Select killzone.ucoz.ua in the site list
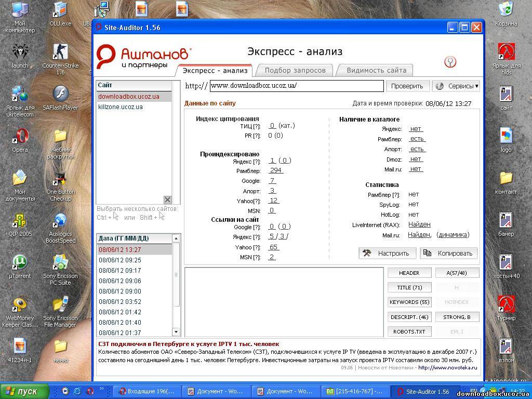This screenshot has width=532, height=399. [x=134, y=107]
